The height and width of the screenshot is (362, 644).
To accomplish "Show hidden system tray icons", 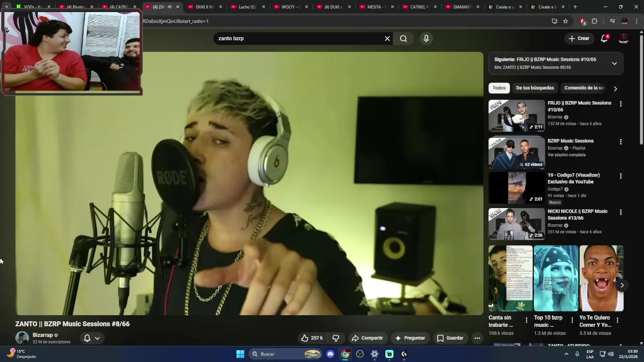I will pos(566,354).
